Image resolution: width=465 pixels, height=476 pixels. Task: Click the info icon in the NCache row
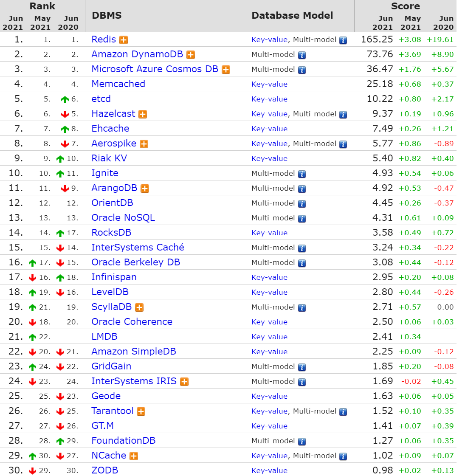coord(343,457)
